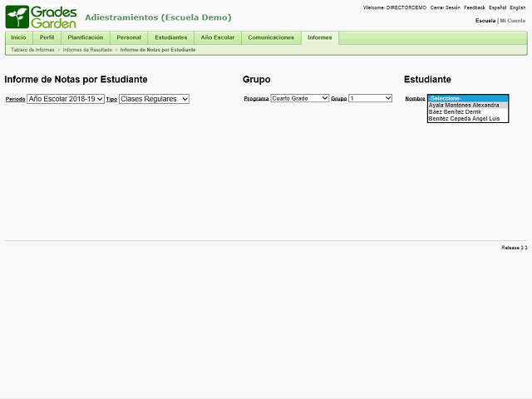Navigate to Tablero de Informes breadcrumb
Viewport: 532px width, 399px height.
click(32, 50)
